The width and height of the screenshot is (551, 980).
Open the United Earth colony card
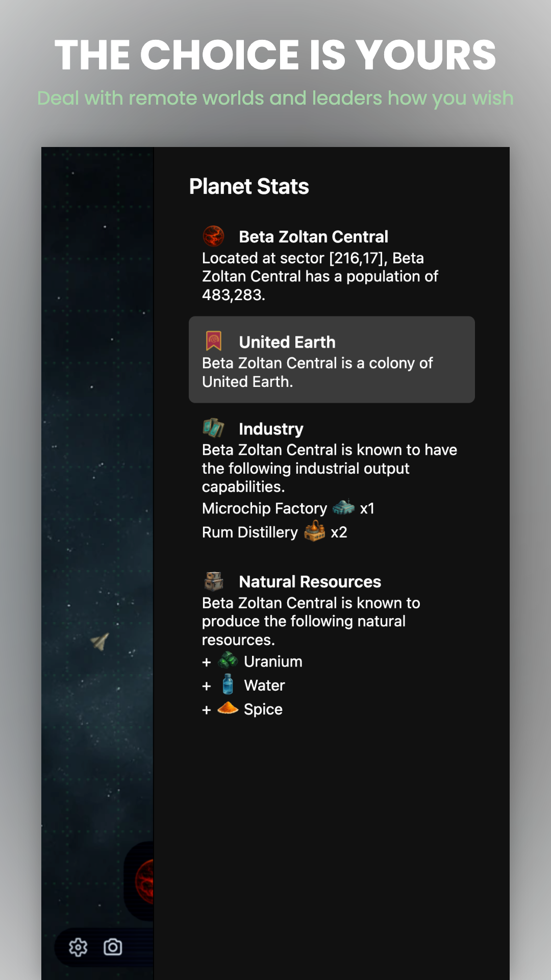coord(332,359)
